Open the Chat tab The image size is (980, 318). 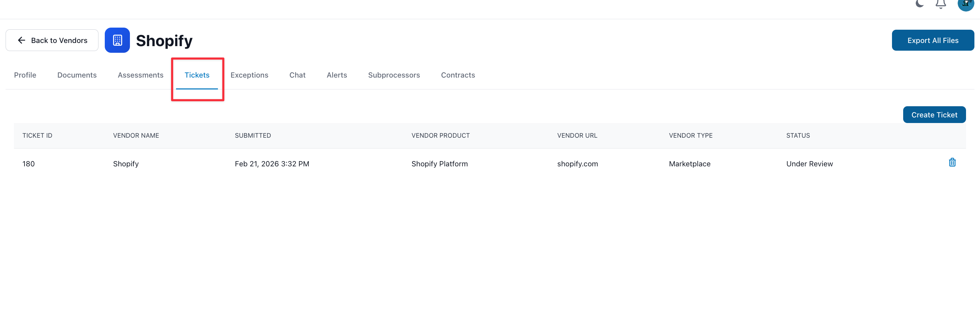[298, 75]
